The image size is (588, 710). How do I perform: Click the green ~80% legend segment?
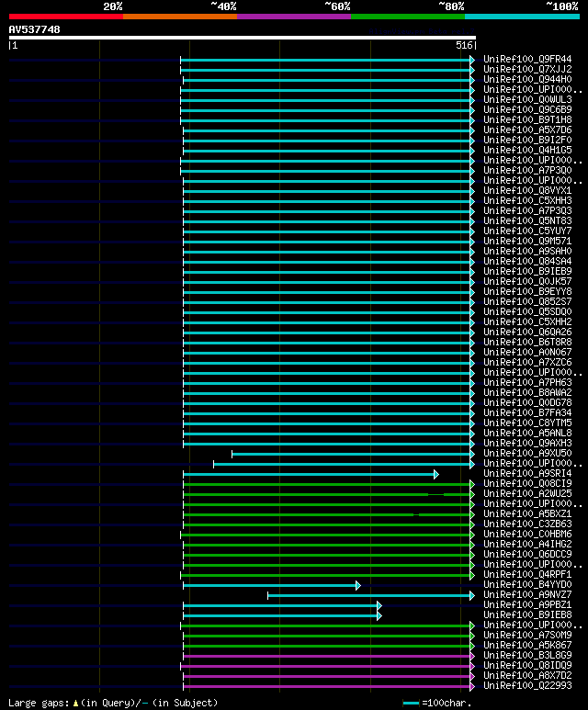(408, 17)
